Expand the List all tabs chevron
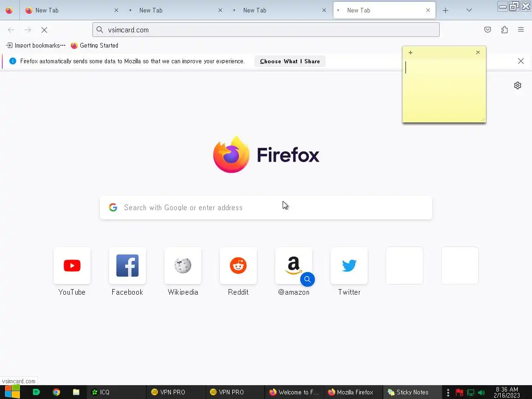Viewport: 532px width, 399px height. tap(469, 11)
